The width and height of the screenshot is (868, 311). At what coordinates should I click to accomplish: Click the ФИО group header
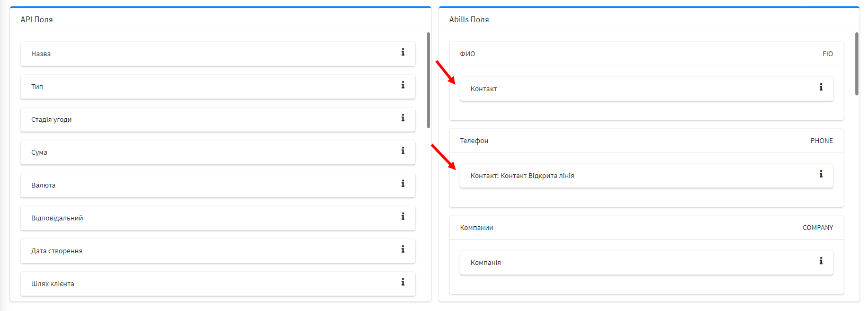coord(646,54)
